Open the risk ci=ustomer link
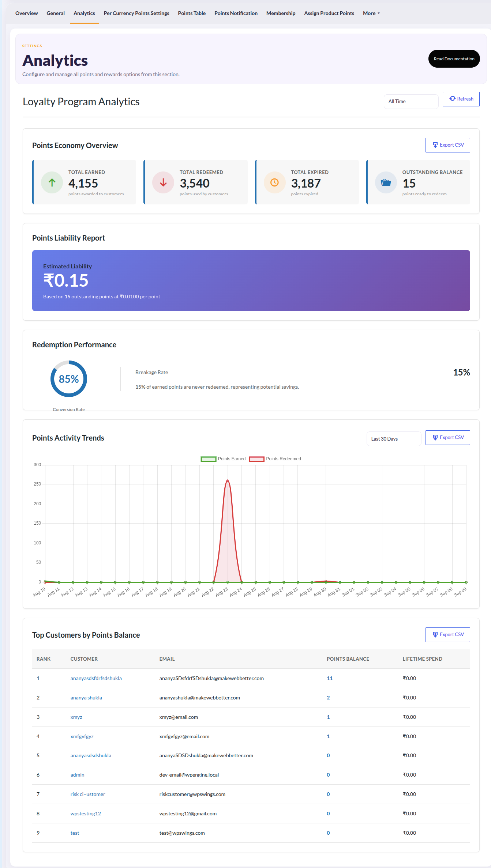This screenshot has height=868, width=491. click(88, 794)
